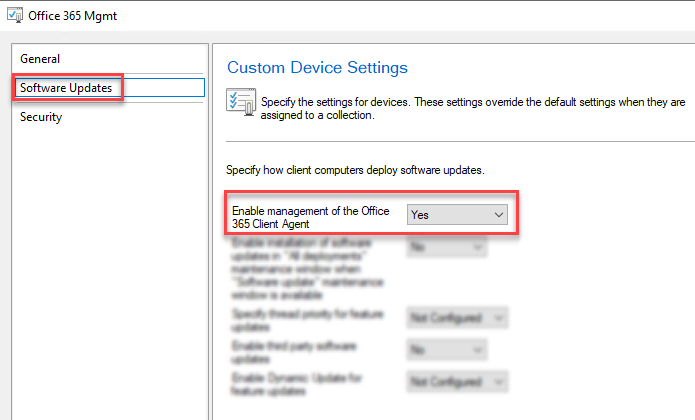
Task: Click the Custom Device Settings checklist icon
Action: point(241,101)
